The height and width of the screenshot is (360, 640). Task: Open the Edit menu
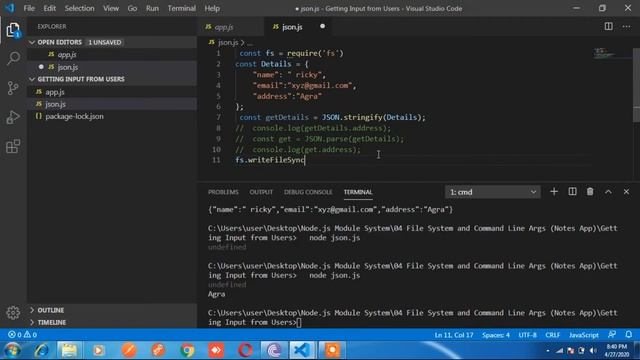pyautogui.click(x=49, y=8)
